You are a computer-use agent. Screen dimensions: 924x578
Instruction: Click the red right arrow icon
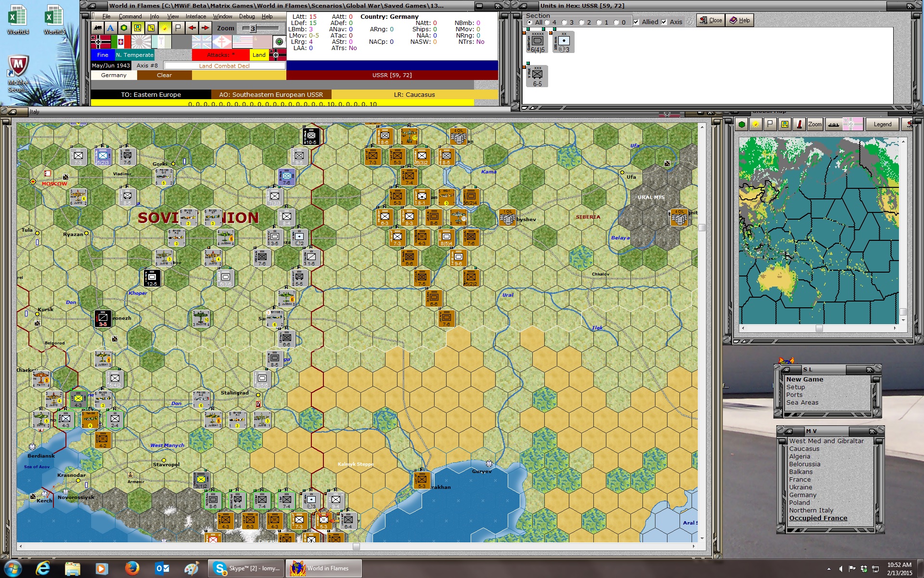(x=205, y=28)
